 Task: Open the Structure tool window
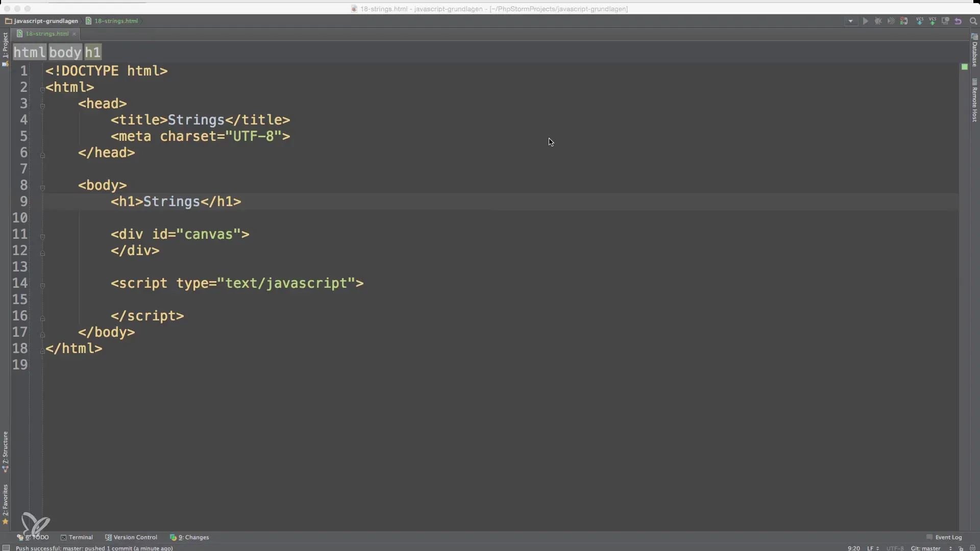[5, 452]
